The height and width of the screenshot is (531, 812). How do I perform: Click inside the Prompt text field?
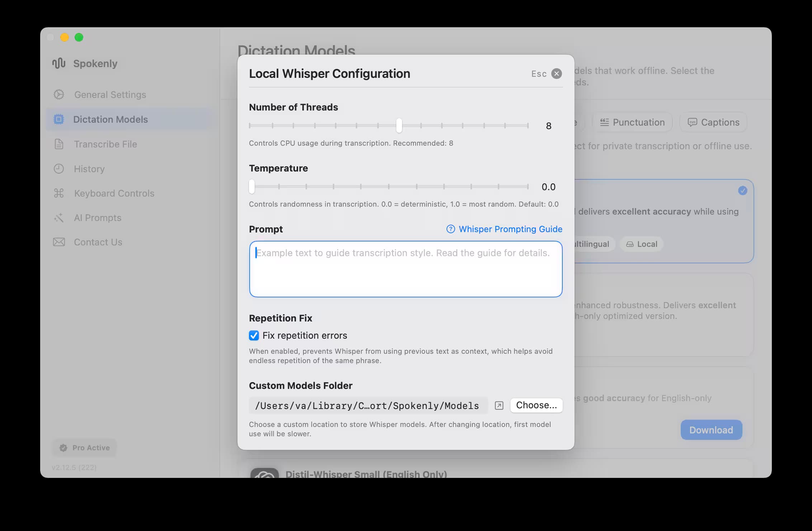tap(405, 269)
